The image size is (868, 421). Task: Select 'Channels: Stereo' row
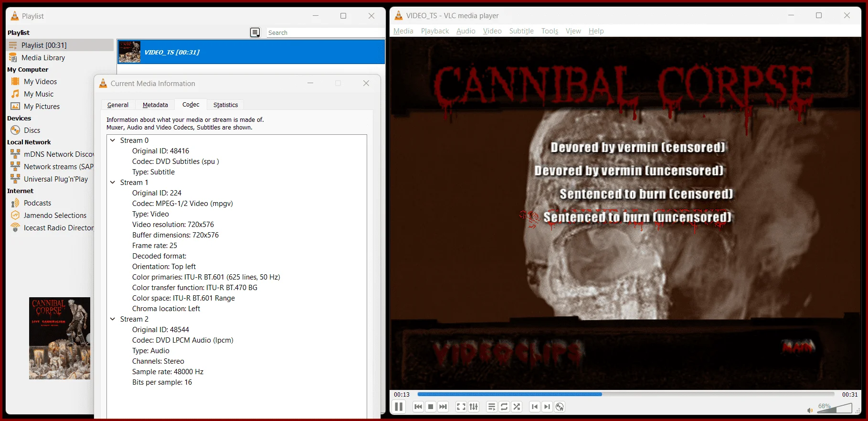click(158, 361)
